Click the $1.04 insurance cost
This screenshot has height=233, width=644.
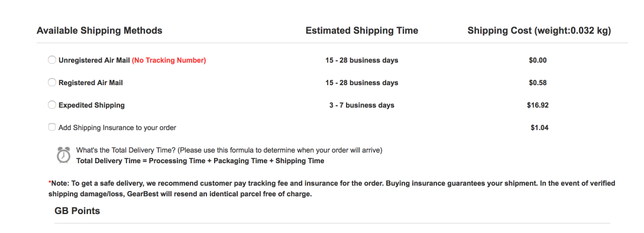click(x=539, y=128)
